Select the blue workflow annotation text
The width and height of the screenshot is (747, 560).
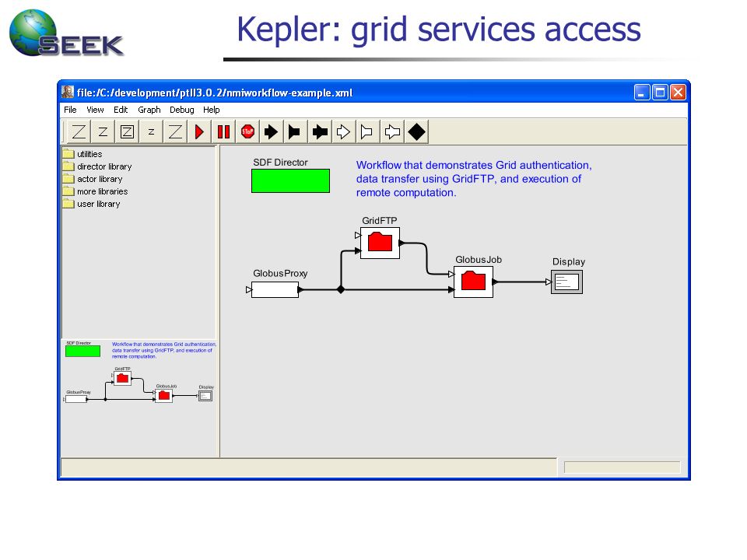[x=474, y=179]
